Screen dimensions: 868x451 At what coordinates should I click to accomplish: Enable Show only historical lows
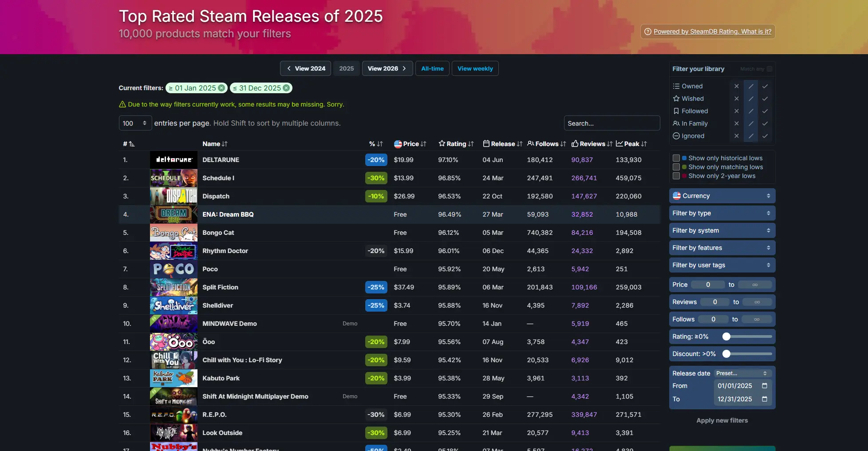click(x=676, y=158)
